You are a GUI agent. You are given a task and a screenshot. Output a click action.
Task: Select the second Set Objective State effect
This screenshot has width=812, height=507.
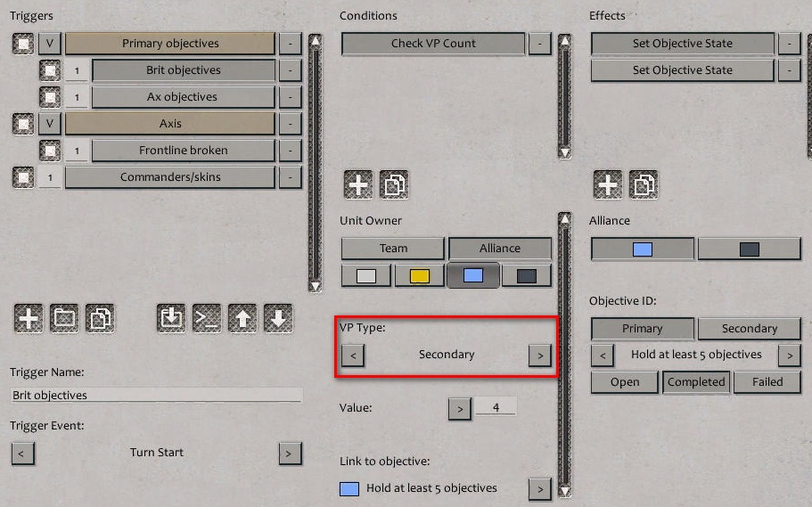pyautogui.click(x=683, y=70)
